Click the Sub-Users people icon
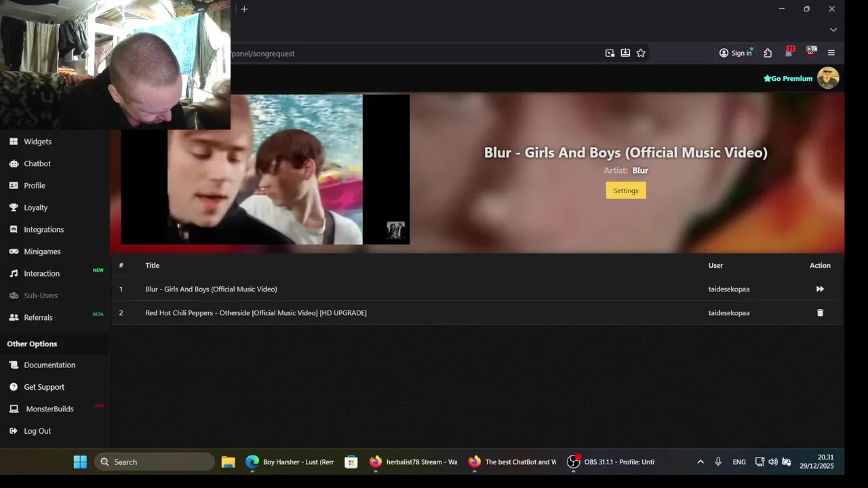 pos(14,296)
